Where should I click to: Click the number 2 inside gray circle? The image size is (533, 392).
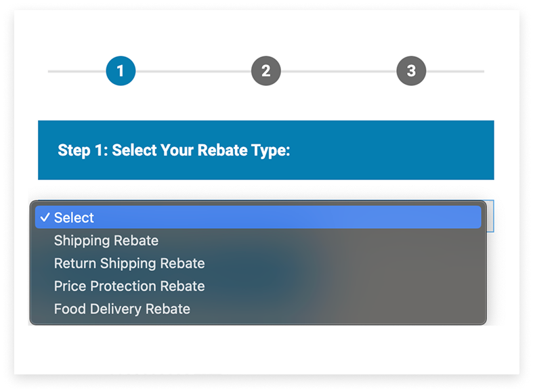(x=265, y=70)
